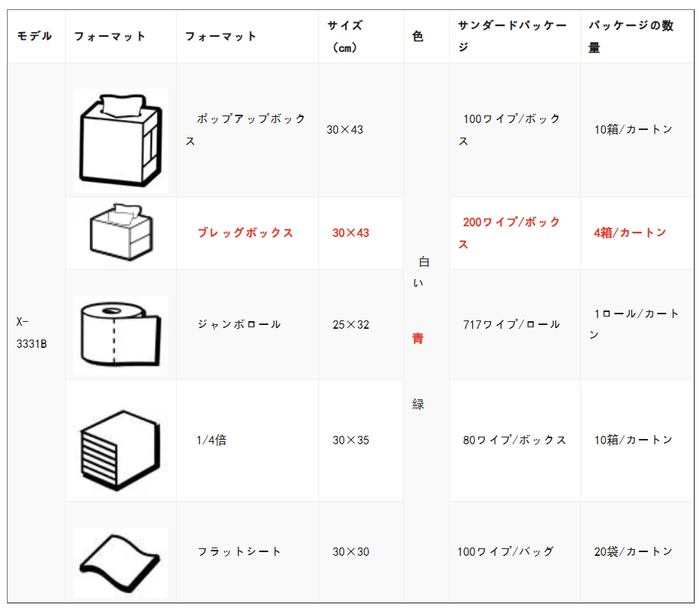Click the X-3331B model cell
Image resolution: width=700 pixels, height=611 pixels.
(x=31, y=333)
